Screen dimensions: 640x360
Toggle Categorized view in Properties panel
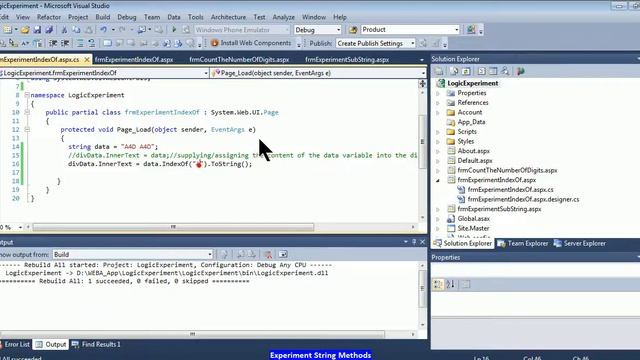(x=438, y=284)
